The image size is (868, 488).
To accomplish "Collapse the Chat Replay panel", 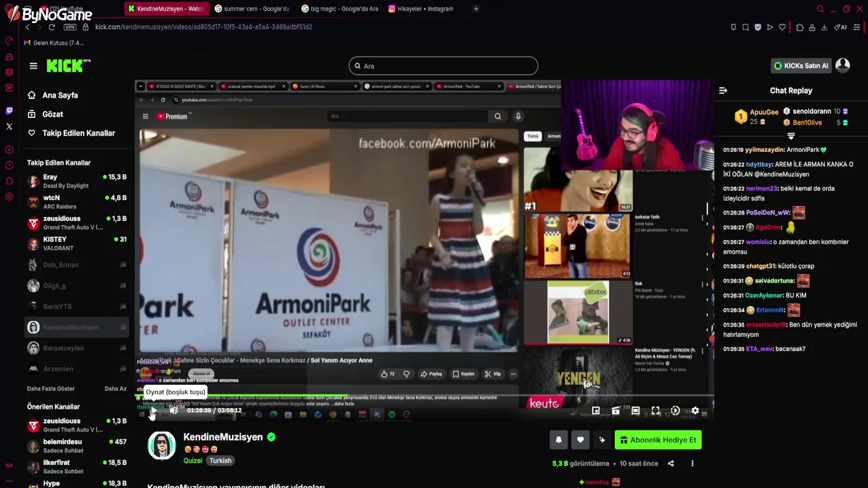I will tap(723, 90).
